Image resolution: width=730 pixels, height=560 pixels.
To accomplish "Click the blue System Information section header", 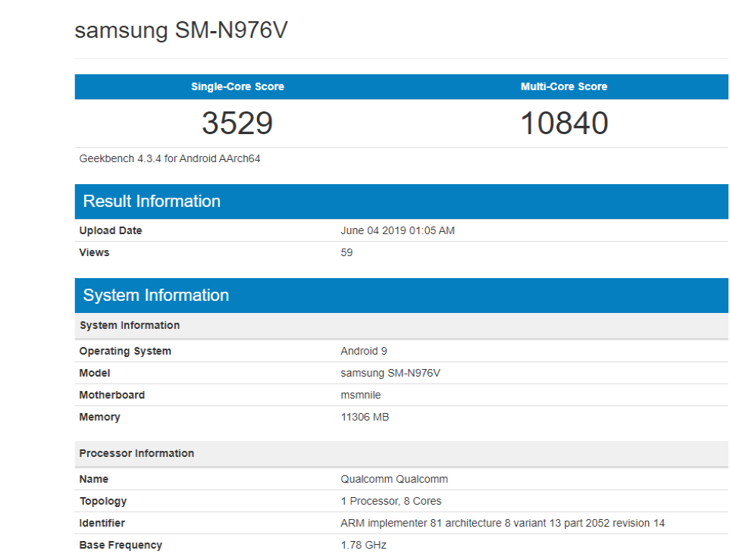I will click(x=155, y=296).
